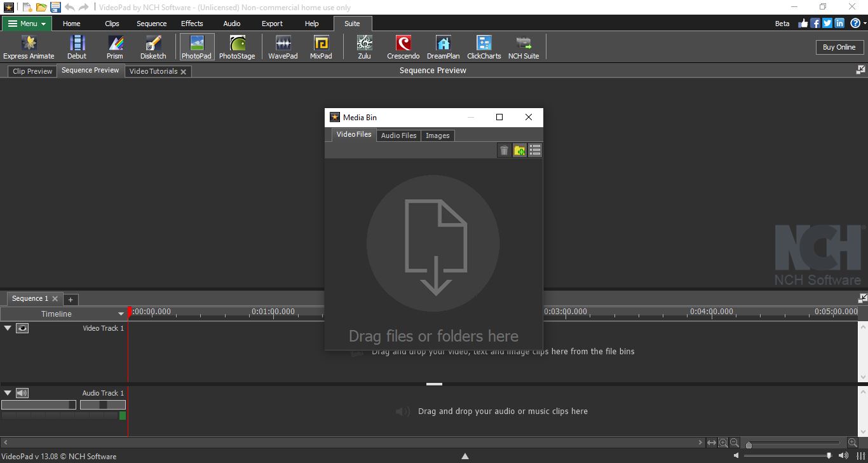Create a new project from title bar
The width and height of the screenshot is (868, 463).
pyautogui.click(x=27, y=7)
